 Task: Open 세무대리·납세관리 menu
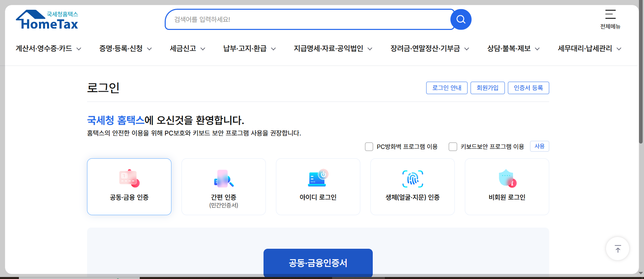pos(585,48)
